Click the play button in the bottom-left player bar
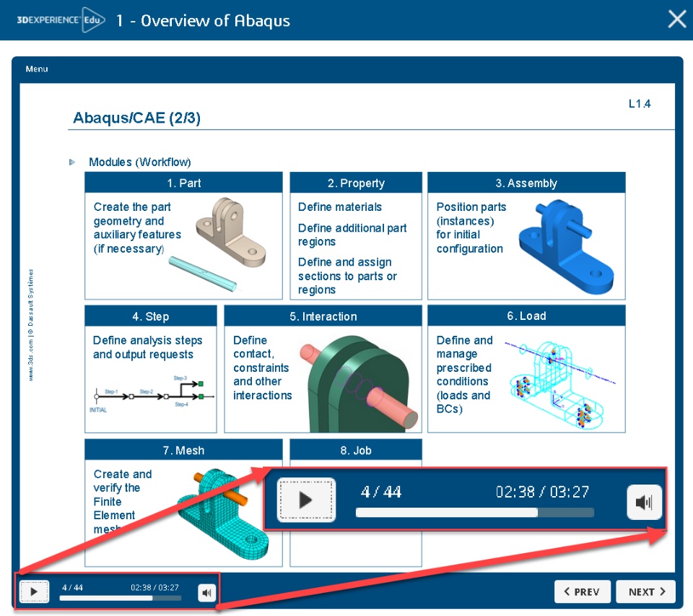 point(34,591)
